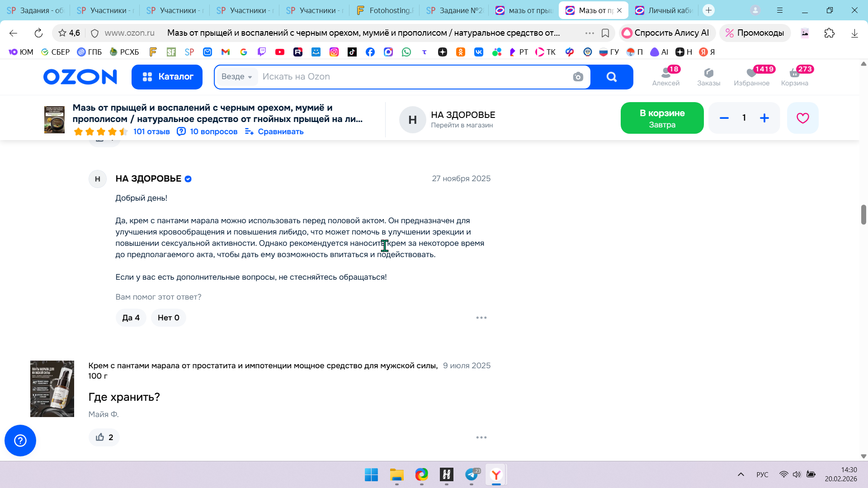Click the blue help question-mark bubble
This screenshot has height=488, width=868.
(x=20, y=440)
